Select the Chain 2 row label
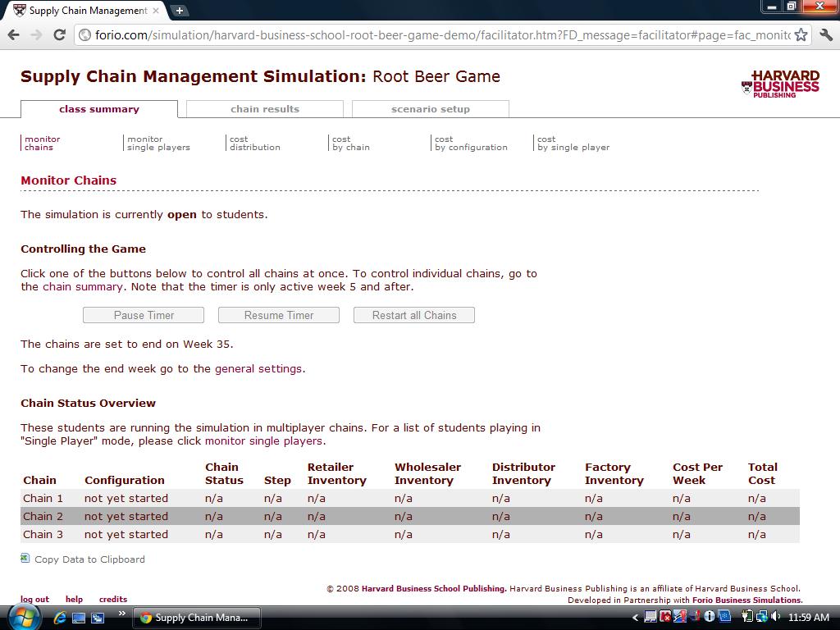This screenshot has height=630, width=840. 43,517
